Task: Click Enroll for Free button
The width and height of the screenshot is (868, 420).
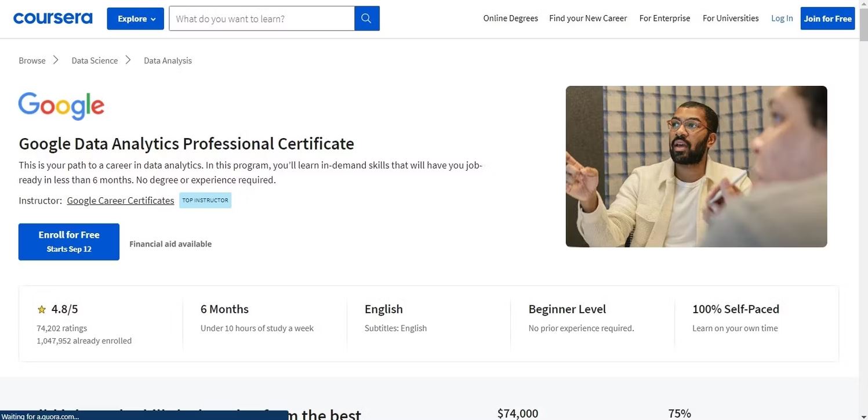Action: point(69,242)
